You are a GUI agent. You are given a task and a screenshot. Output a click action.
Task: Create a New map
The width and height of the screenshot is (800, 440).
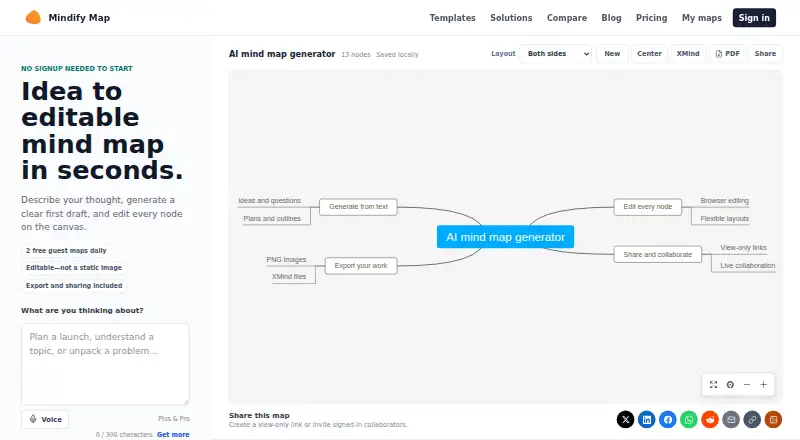pos(612,54)
